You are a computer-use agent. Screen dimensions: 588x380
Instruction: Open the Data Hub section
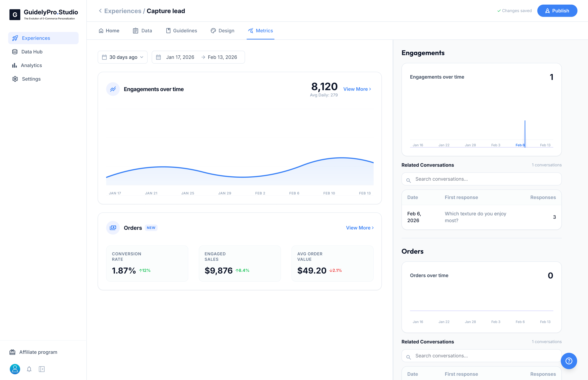tap(32, 52)
